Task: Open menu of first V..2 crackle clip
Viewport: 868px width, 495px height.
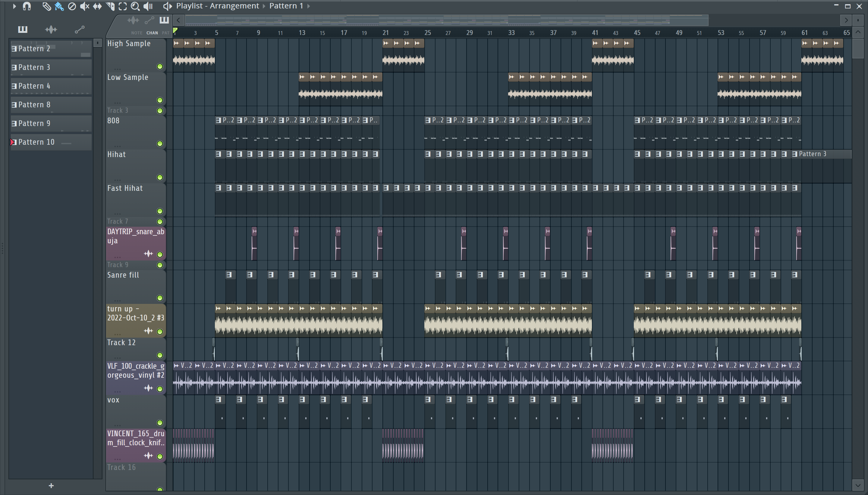Action: [x=176, y=366]
